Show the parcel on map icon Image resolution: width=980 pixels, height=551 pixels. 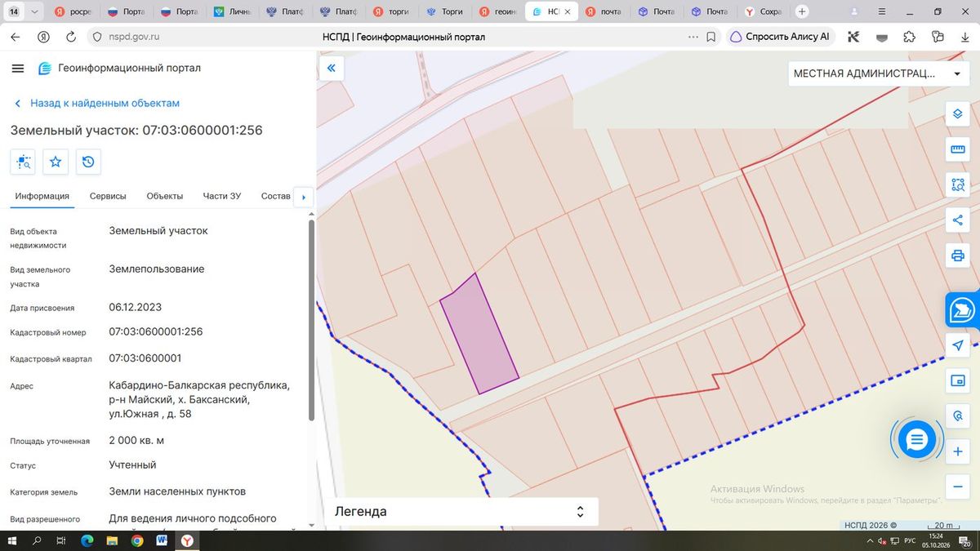(x=23, y=162)
